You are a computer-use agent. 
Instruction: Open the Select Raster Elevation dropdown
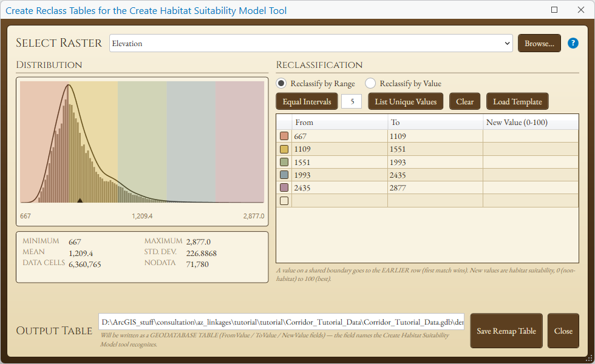311,43
